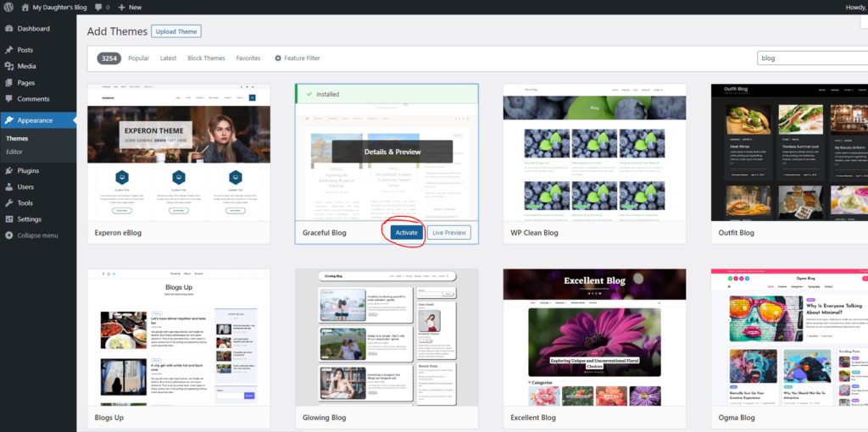Open Dashboard from the sidebar
The height and width of the screenshot is (432, 868).
tap(33, 29)
